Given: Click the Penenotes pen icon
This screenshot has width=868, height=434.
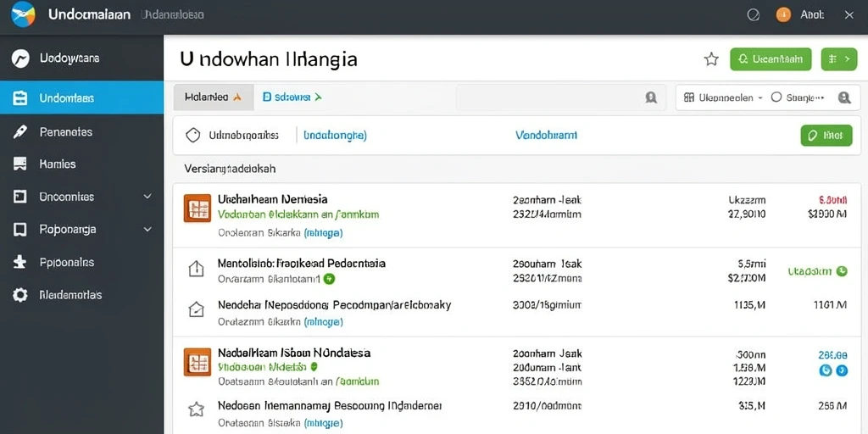Looking at the screenshot, I should (x=20, y=131).
